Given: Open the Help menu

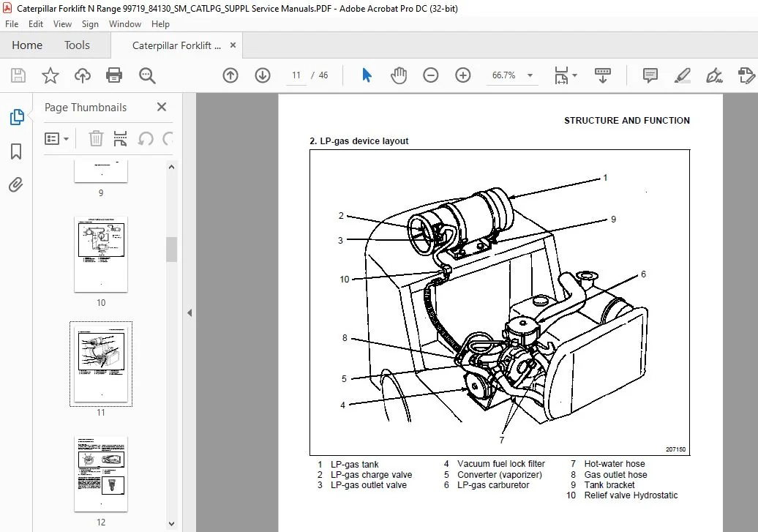Looking at the screenshot, I should 160,23.
